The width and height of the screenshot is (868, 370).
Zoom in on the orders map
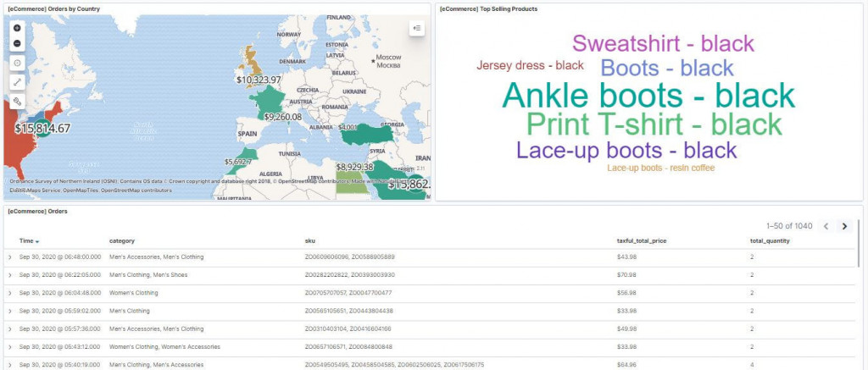tap(17, 28)
